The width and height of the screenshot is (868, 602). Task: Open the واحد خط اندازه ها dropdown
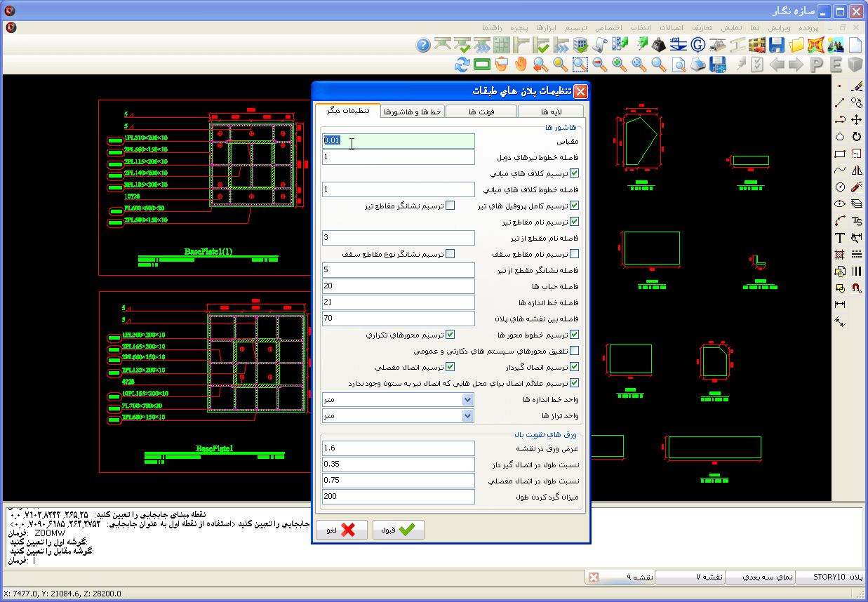[468, 399]
